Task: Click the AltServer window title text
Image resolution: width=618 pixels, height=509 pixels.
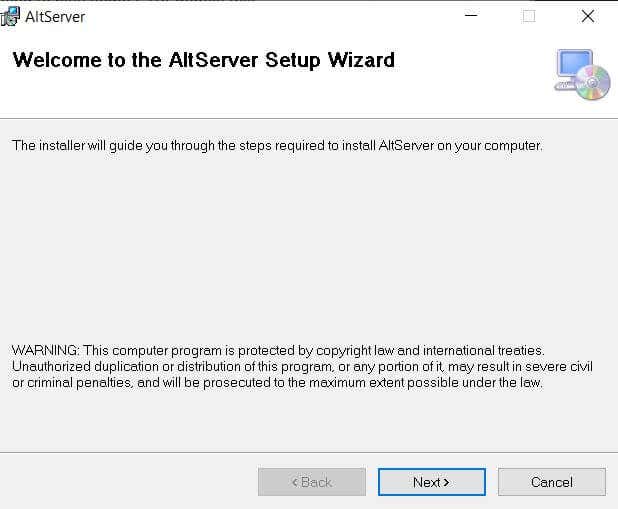Action: point(55,17)
